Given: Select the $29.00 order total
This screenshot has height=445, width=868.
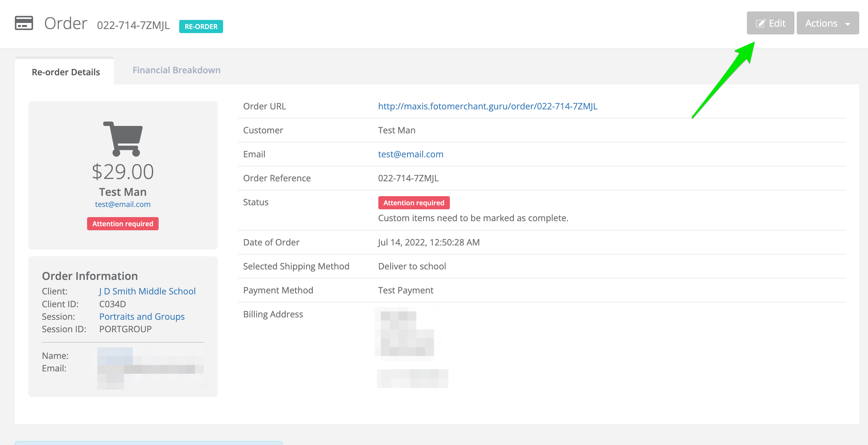Looking at the screenshot, I should (x=123, y=172).
